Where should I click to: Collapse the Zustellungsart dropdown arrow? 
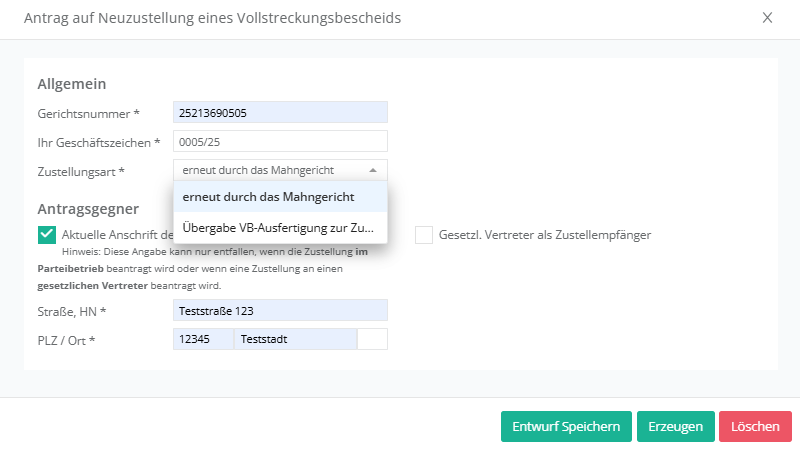pyautogui.click(x=373, y=171)
